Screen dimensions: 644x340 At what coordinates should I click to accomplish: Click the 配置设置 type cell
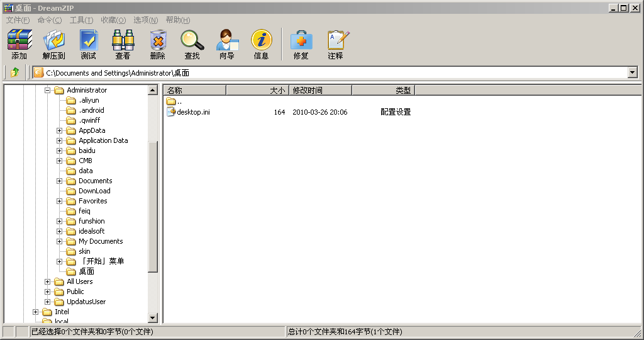[396, 112]
